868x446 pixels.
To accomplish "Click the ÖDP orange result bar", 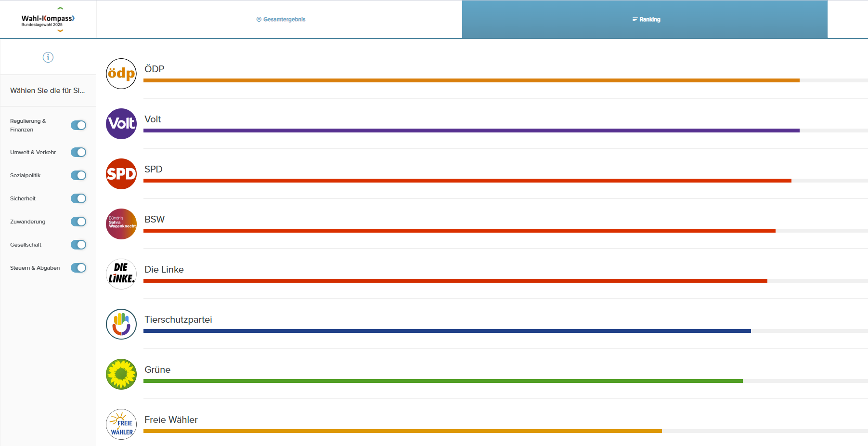I will tap(471, 80).
